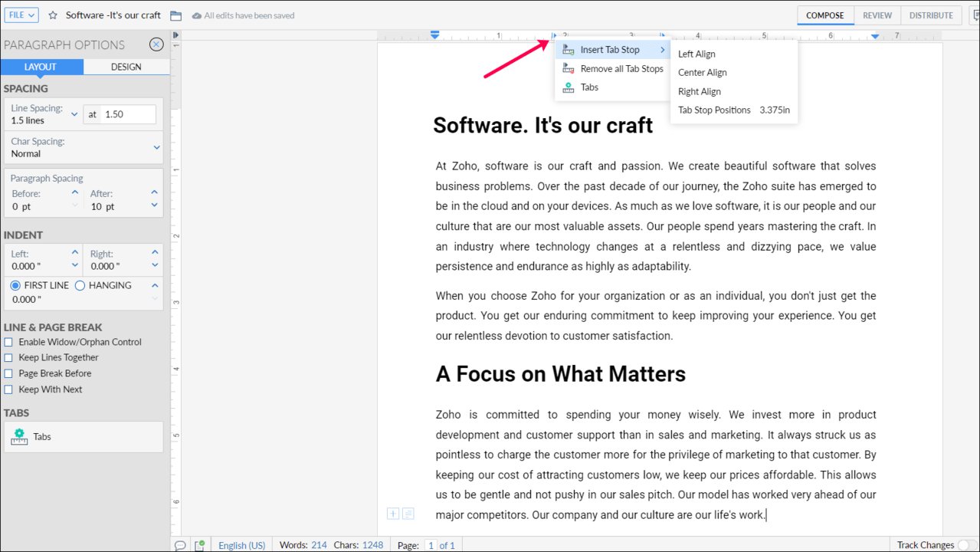Open the FILE dropdown menu

coord(21,15)
